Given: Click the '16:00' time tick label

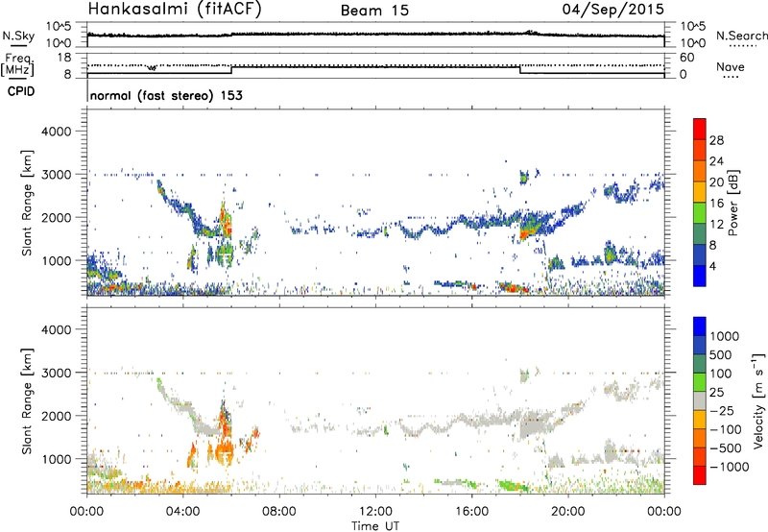Looking at the screenshot, I should (471, 512).
